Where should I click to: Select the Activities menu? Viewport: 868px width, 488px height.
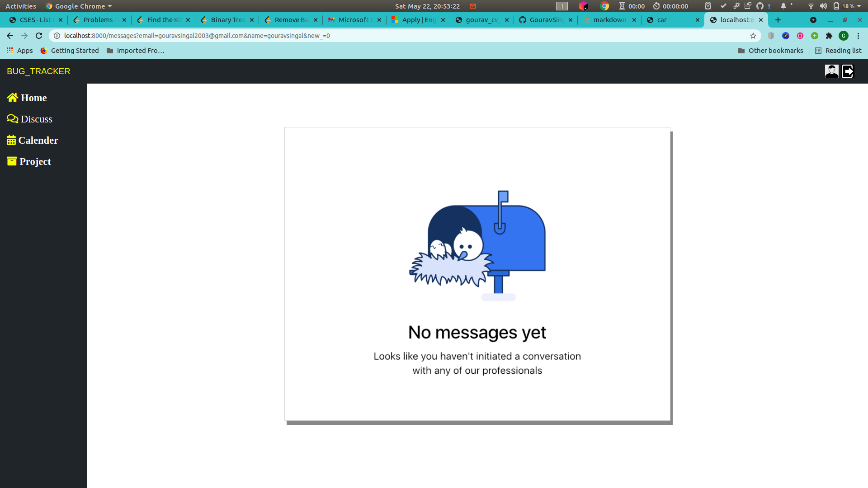pyautogui.click(x=20, y=6)
